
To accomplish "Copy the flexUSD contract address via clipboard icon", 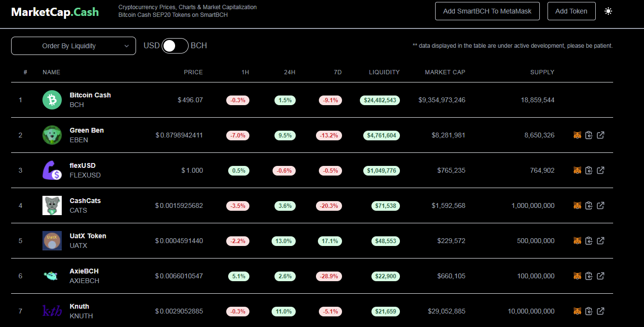I will point(589,170).
